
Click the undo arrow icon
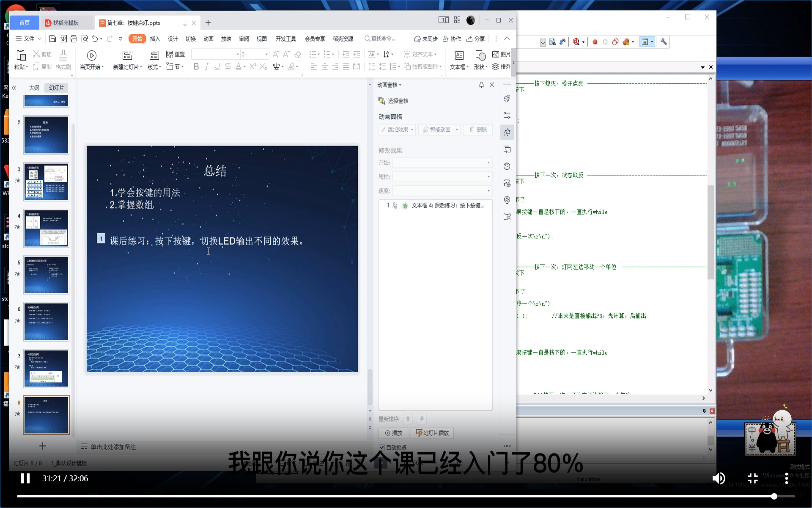[95, 39]
